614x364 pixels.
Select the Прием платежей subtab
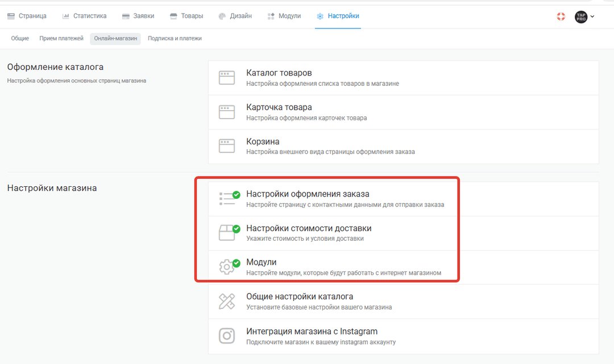click(61, 39)
